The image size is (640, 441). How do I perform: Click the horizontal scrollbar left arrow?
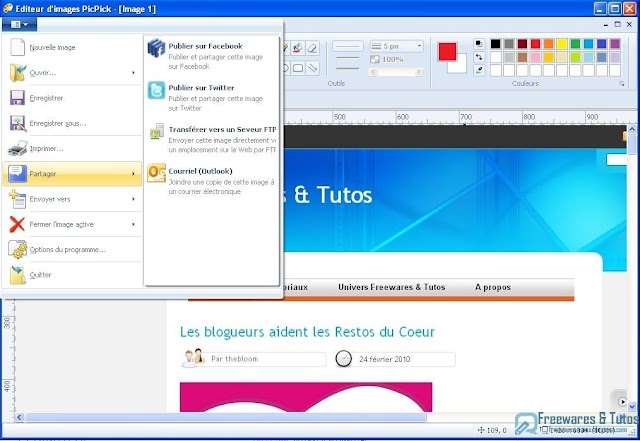coord(19,417)
